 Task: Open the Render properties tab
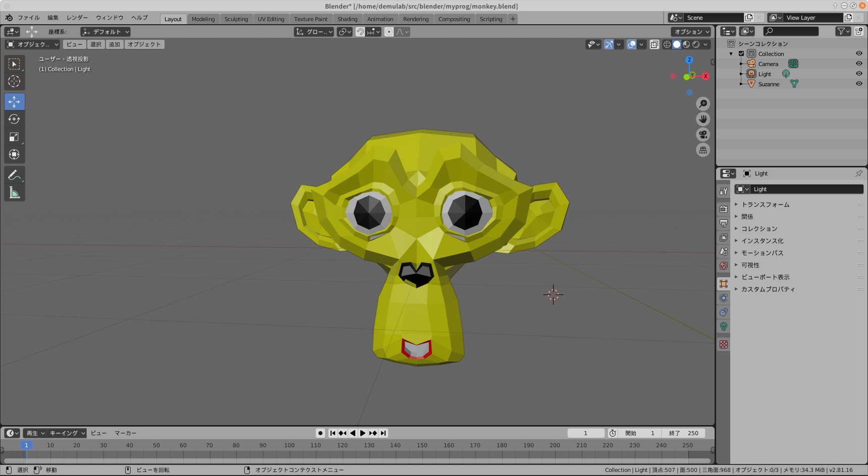pos(724,209)
